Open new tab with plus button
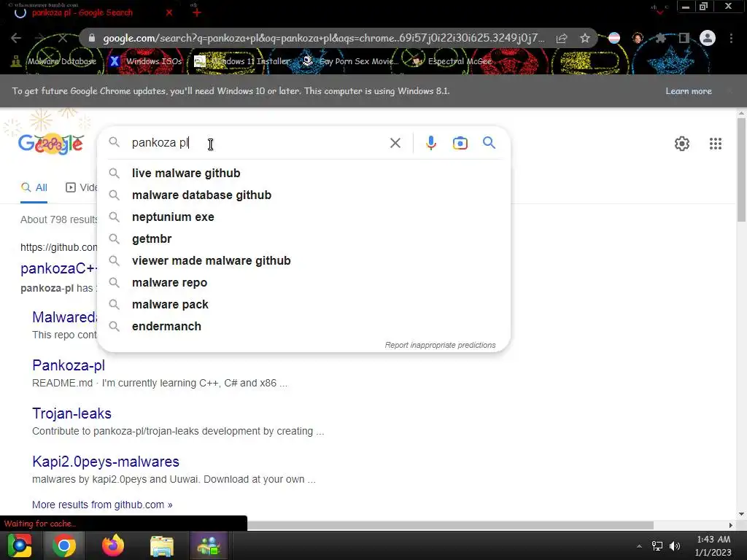The image size is (747, 560). pyautogui.click(x=196, y=13)
